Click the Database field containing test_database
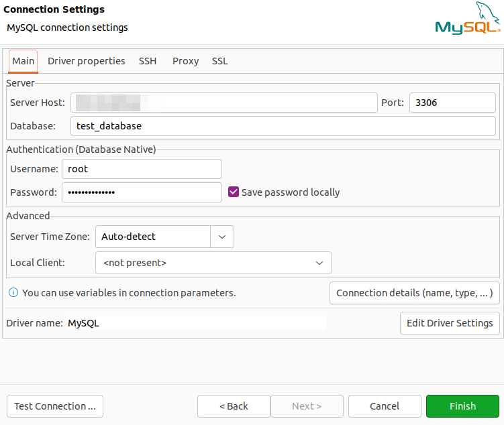The image size is (504, 425). [283, 126]
